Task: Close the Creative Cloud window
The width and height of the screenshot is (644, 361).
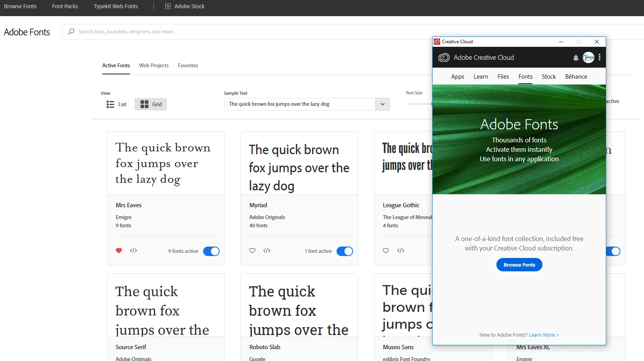Action: pos(597,42)
